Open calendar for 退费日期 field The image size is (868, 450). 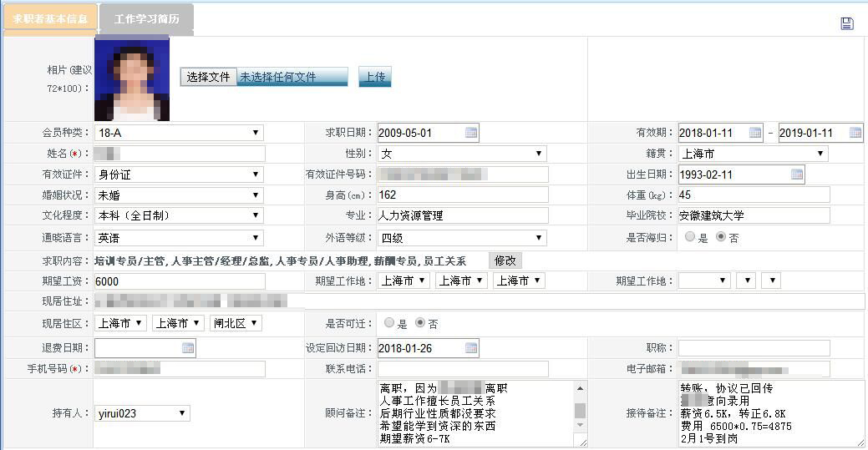(x=188, y=348)
